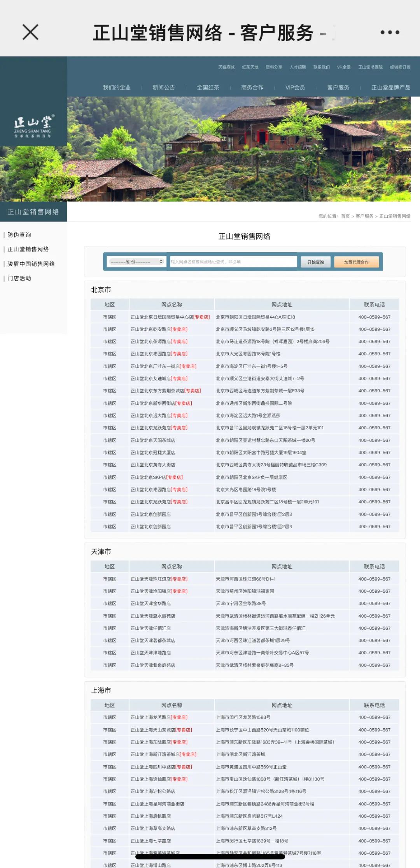The image size is (420, 868).
Task: Select 正山堂天津茗都茶城店 store name
Action: tap(153, 641)
